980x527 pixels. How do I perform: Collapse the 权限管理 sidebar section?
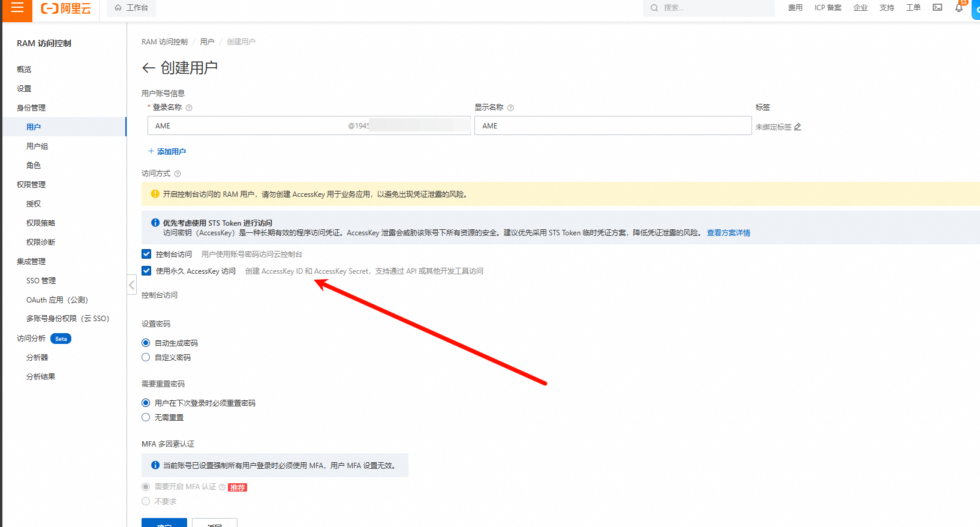point(31,185)
